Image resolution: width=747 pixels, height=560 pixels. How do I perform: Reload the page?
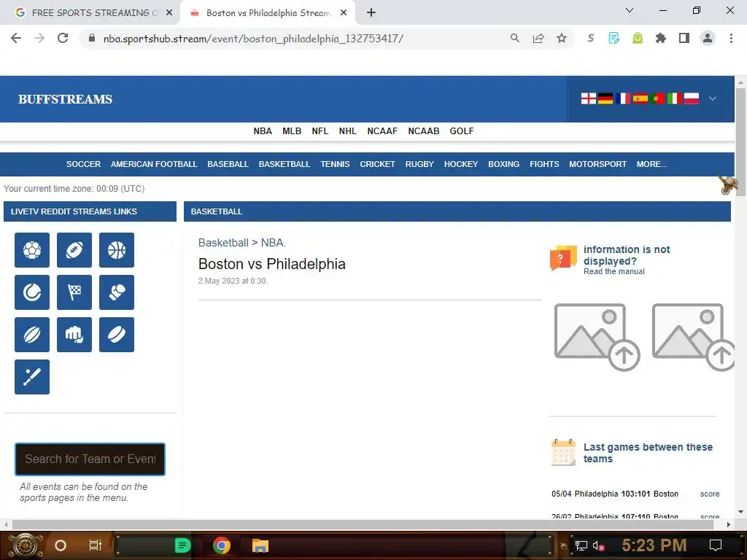63,38
